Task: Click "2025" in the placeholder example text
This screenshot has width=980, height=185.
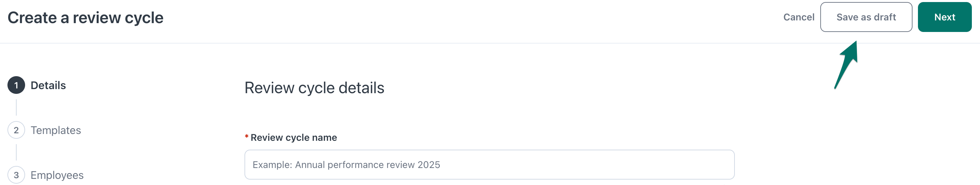Action: [429, 165]
